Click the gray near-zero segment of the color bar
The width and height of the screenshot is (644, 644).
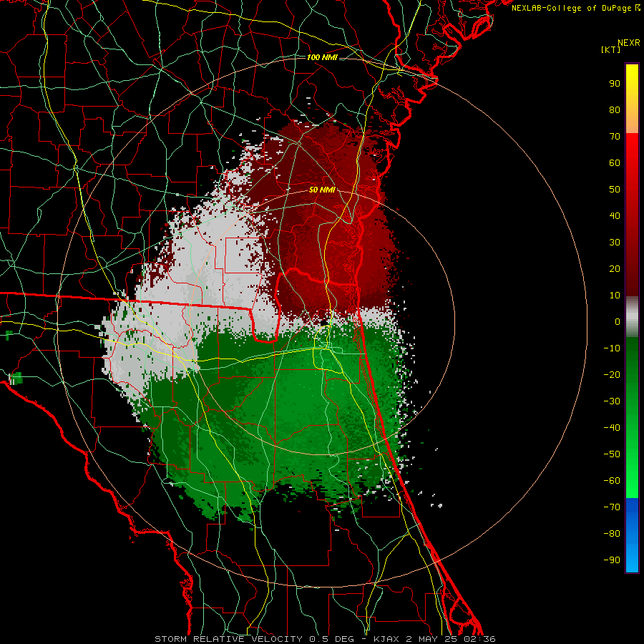[x=632, y=317]
